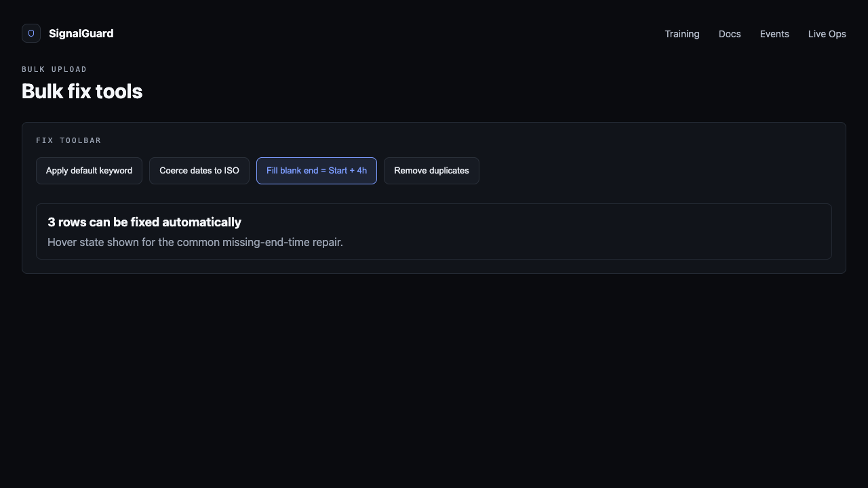Screen dimensions: 868x488
Task: Click "3 rows can be fixed automatically" text
Action: (144, 222)
